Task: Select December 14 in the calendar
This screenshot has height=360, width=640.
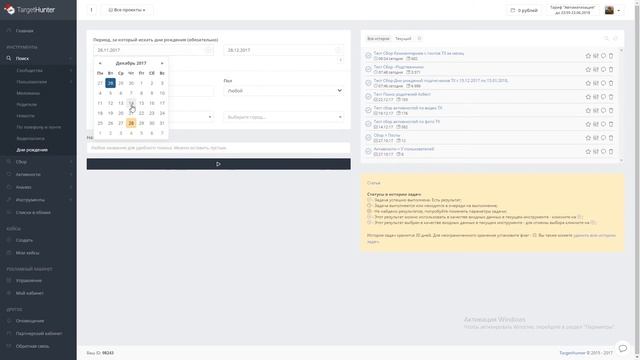Action: [x=131, y=103]
